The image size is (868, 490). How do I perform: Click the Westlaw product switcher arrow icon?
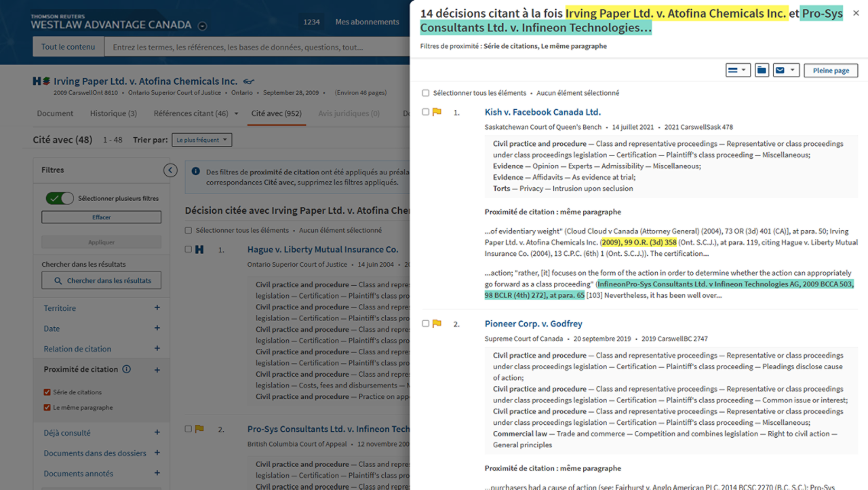click(x=202, y=26)
